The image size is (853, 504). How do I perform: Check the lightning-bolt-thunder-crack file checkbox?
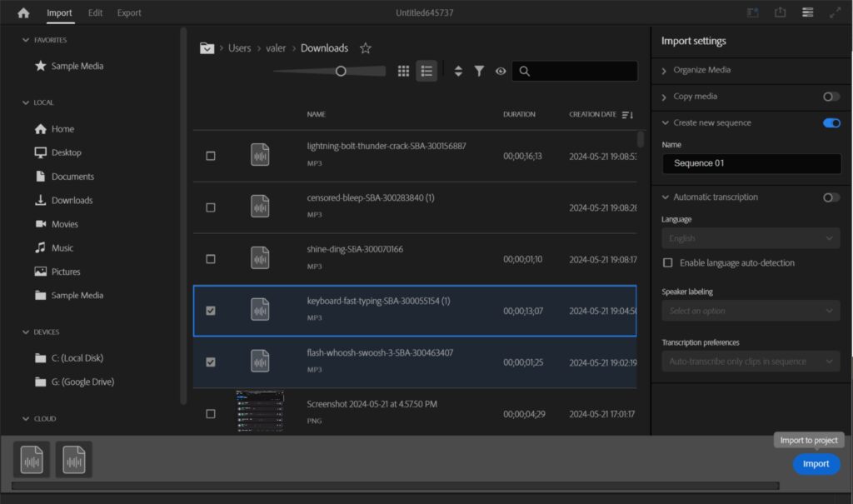211,156
